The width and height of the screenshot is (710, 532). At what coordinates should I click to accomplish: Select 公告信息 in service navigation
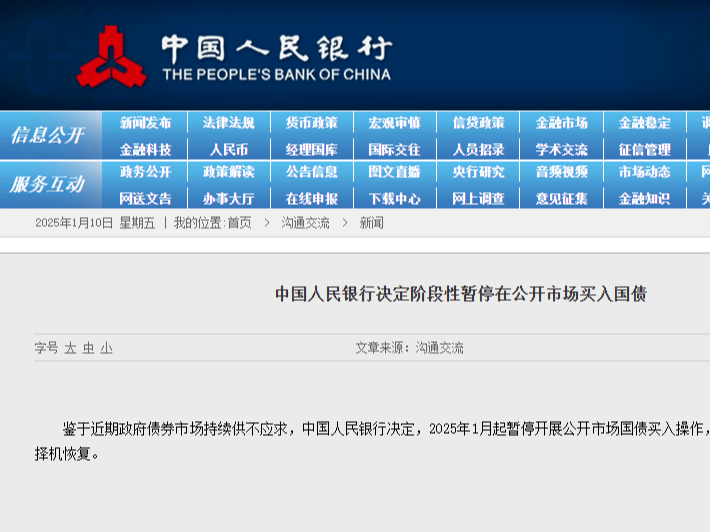[312, 172]
